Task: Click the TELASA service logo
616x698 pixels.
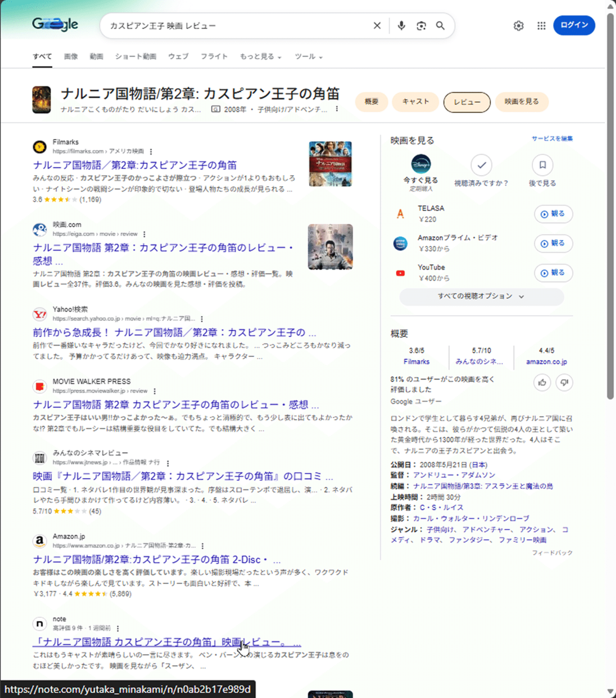Action: click(x=400, y=214)
